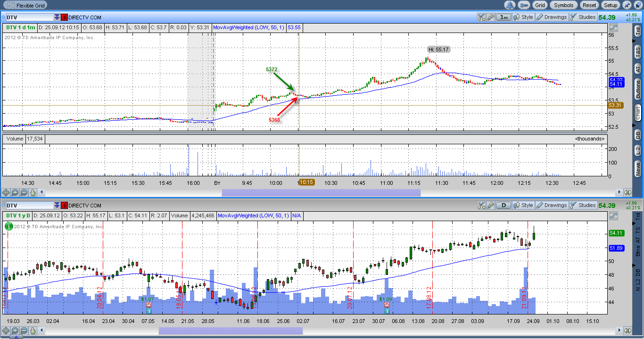Open the lower chart Studies menu
Viewport: 644px width, 339px height.
pyautogui.click(x=583, y=205)
